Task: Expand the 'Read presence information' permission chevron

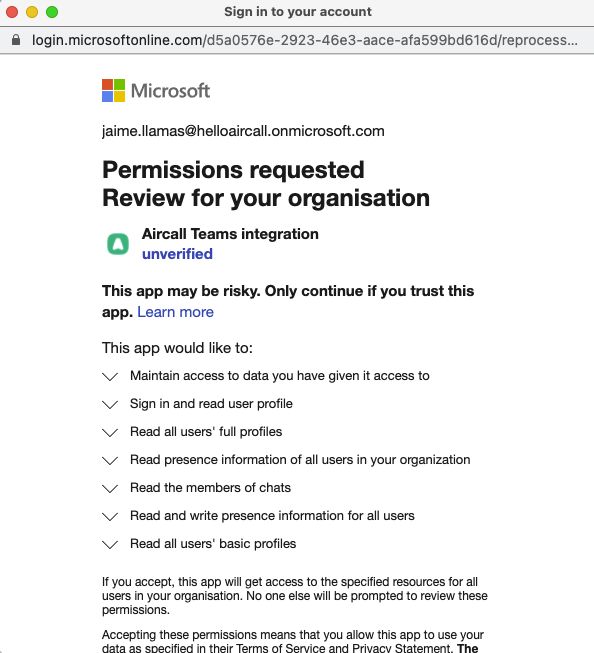Action: click(x=110, y=460)
